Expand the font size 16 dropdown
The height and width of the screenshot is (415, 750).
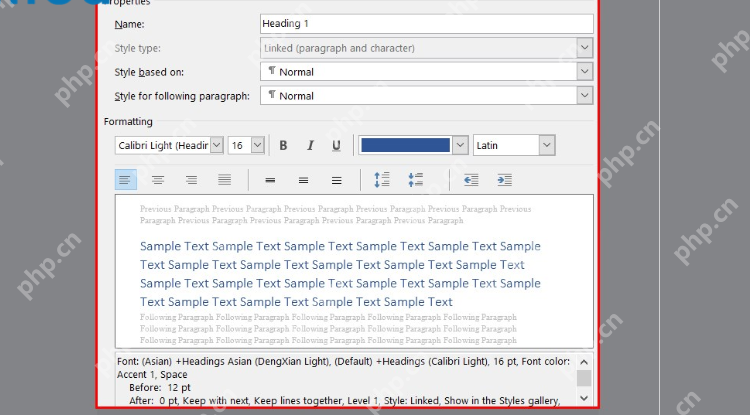tap(257, 145)
